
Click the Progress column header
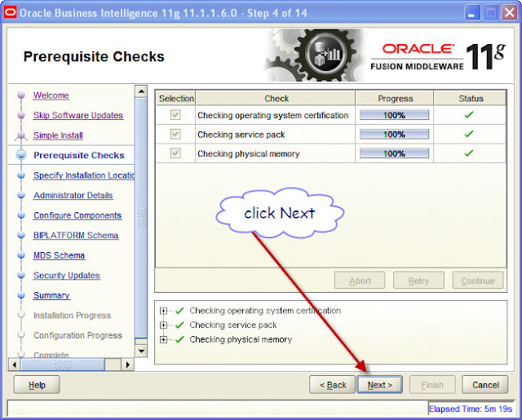click(395, 99)
